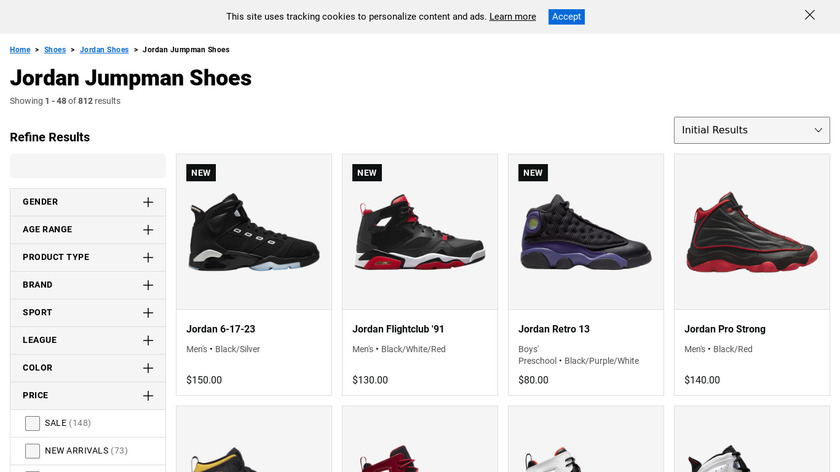This screenshot has width=840, height=472.
Task: Expand the Sport filter plus icon
Action: (148, 313)
